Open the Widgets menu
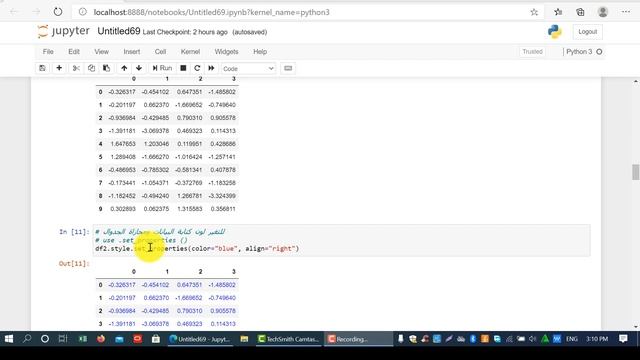Viewport: 640px width, 360px height. click(x=226, y=52)
